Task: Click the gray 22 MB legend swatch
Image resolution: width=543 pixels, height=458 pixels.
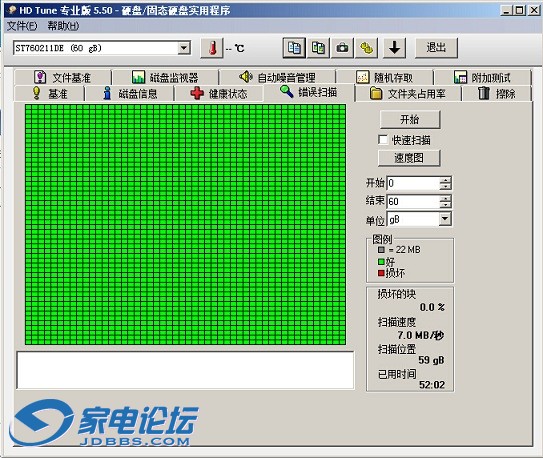Action: click(x=381, y=249)
